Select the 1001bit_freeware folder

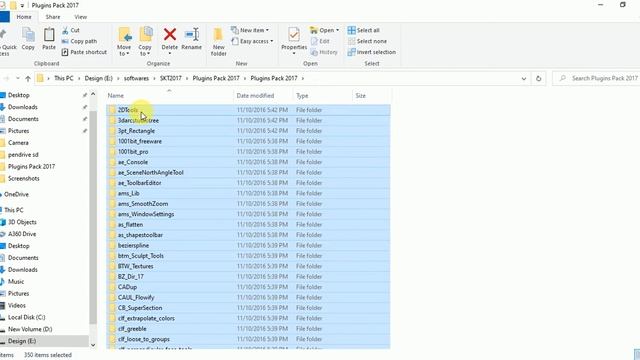(x=248, y=141)
